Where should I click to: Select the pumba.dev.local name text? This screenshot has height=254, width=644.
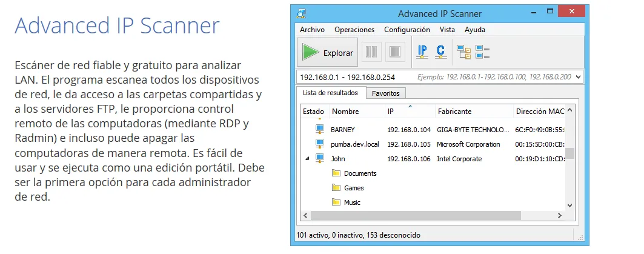coord(355,144)
